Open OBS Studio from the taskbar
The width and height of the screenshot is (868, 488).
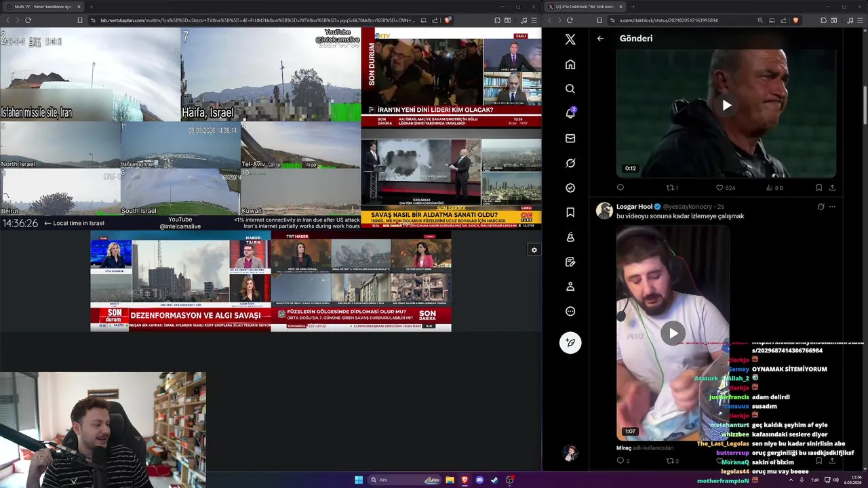tap(509, 480)
